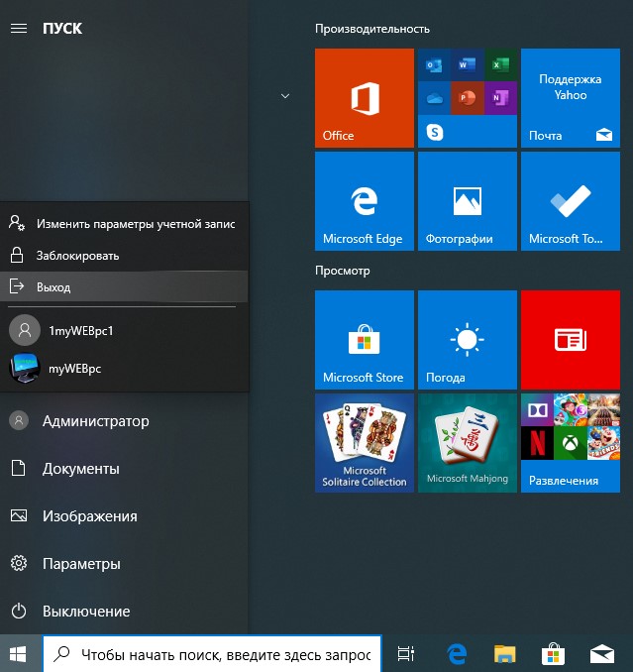The width and height of the screenshot is (633, 672).
Task: Open the Microsoft To-Do tile
Action: (x=570, y=201)
